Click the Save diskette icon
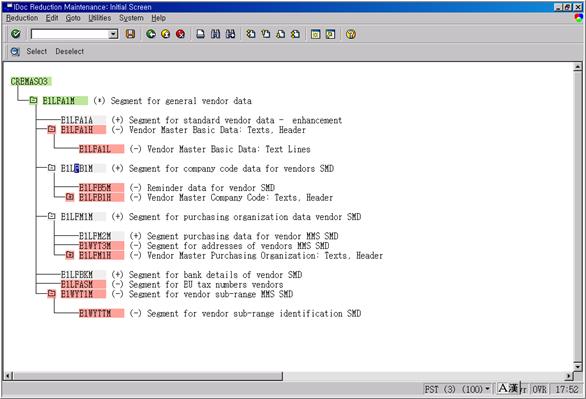This screenshot has width=586, height=399. point(130,34)
